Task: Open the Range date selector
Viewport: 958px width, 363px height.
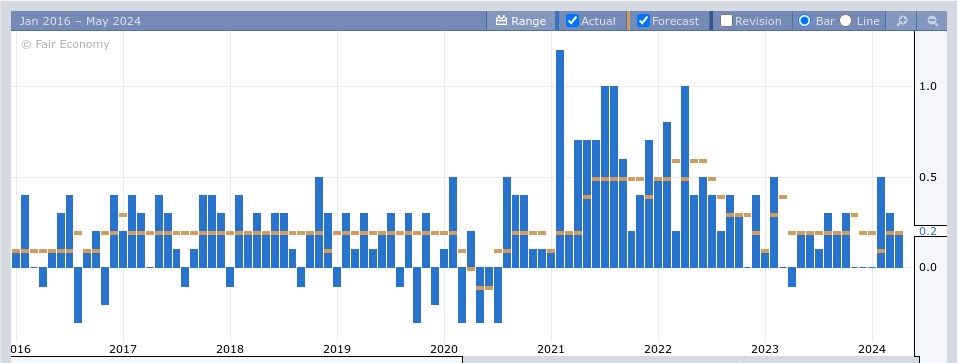Action: click(521, 21)
